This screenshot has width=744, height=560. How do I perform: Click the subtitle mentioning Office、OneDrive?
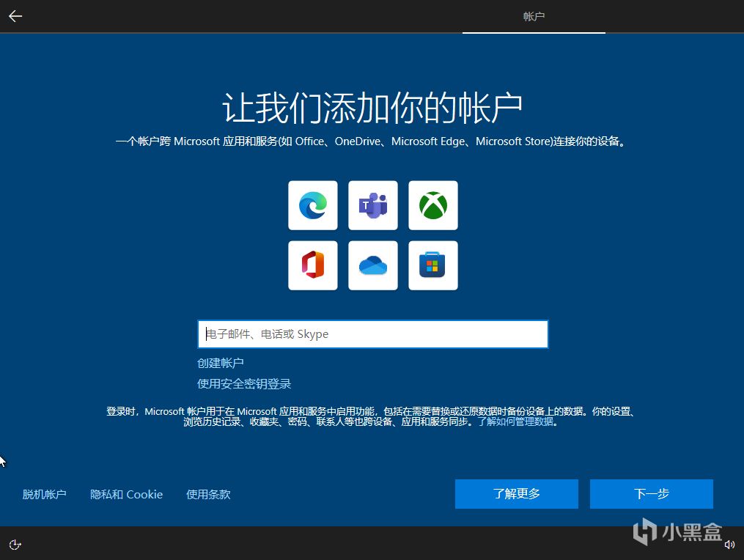click(372, 141)
